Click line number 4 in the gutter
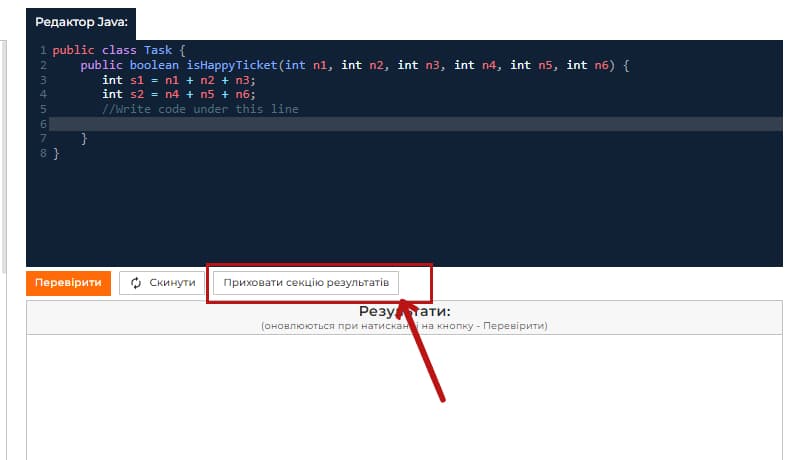 pos(43,94)
